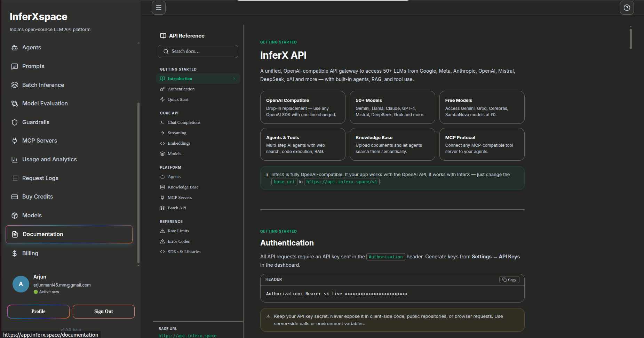Open the hamburger menu
644x338 pixels.
pyautogui.click(x=159, y=7)
